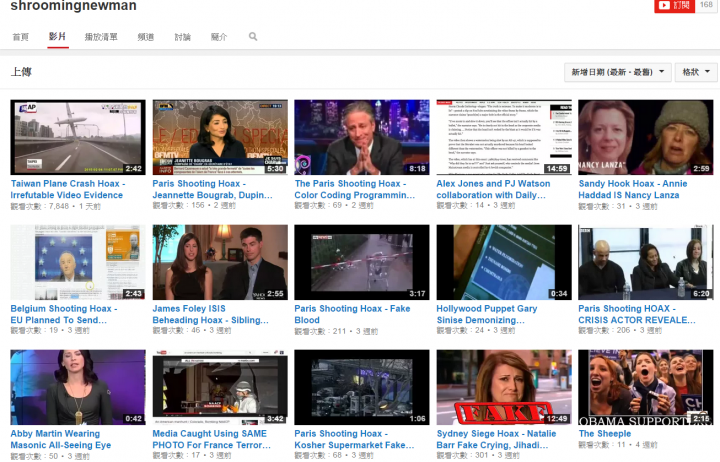Viewport: 720px width, 462px height.
Task: Open the 首頁 home tab
Action: click(20, 37)
